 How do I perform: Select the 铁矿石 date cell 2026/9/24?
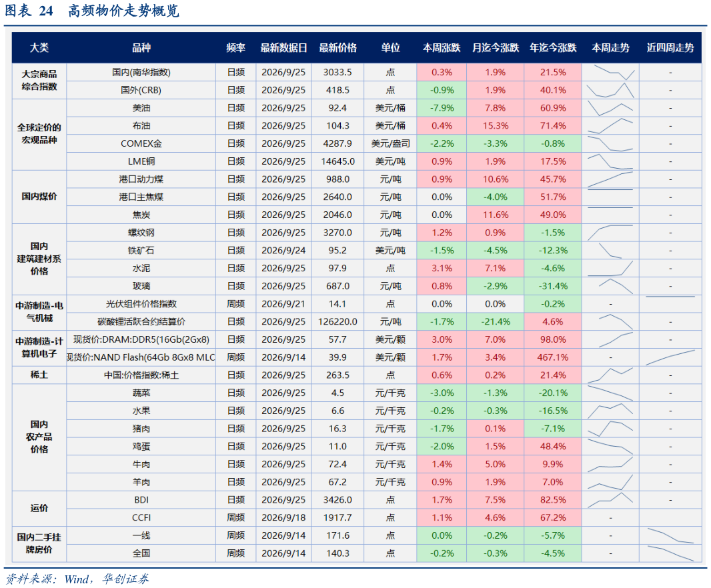click(283, 250)
